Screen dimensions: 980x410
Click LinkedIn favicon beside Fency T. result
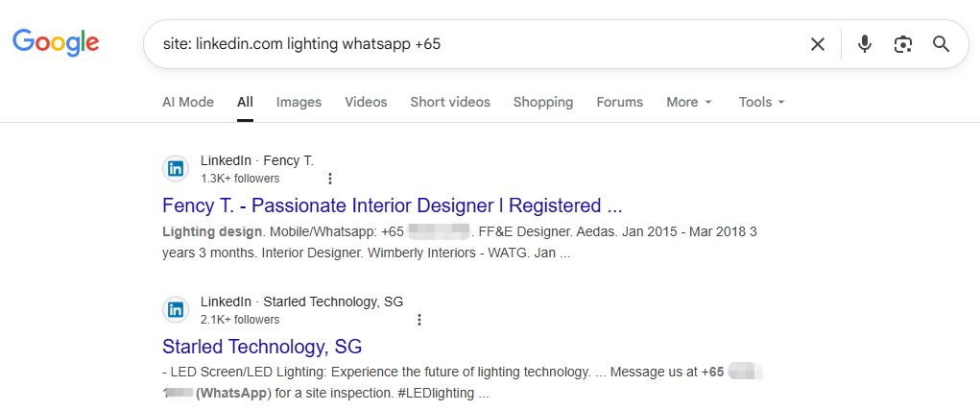coord(176,169)
